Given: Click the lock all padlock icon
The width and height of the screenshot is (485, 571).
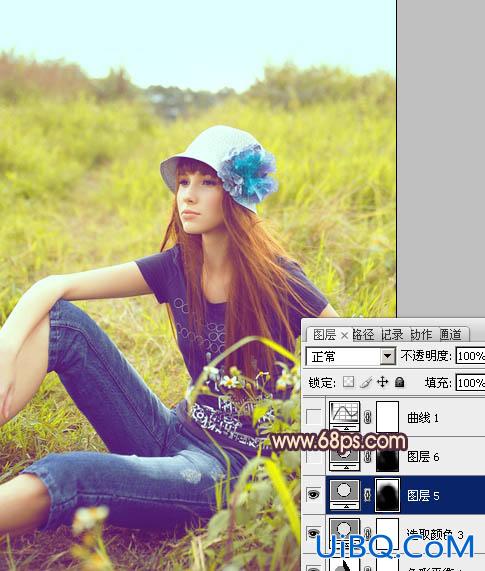Looking at the screenshot, I should coord(399,382).
